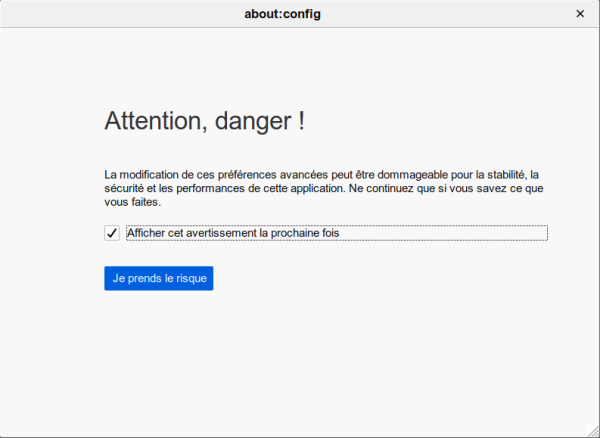Click the word 'Attention' in the heading
The image size is (600, 438).
[148, 122]
